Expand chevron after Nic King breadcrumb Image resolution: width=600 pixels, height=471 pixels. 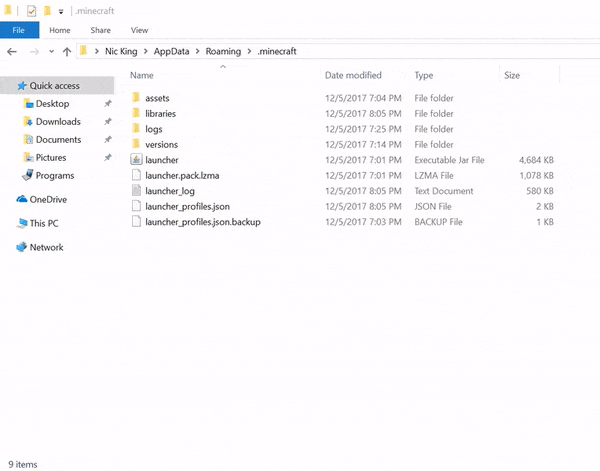pos(146,51)
